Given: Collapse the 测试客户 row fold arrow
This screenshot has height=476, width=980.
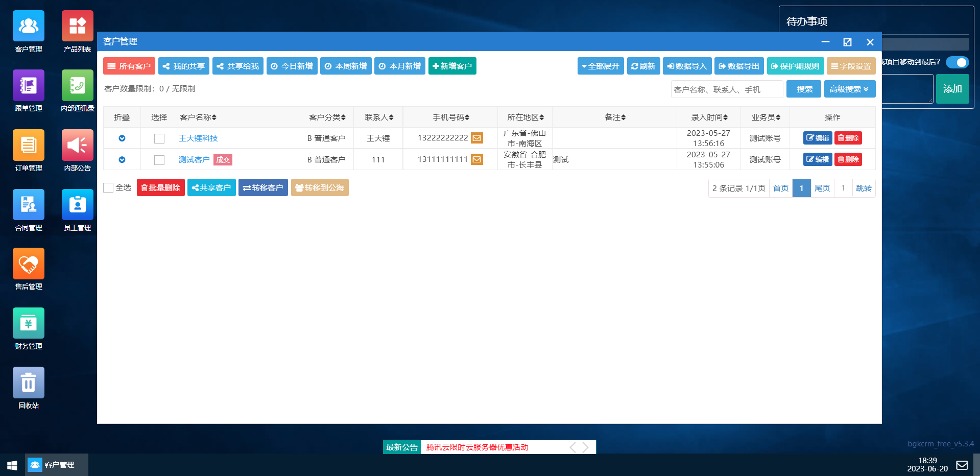Looking at the screenshot, I should point(122,160).
